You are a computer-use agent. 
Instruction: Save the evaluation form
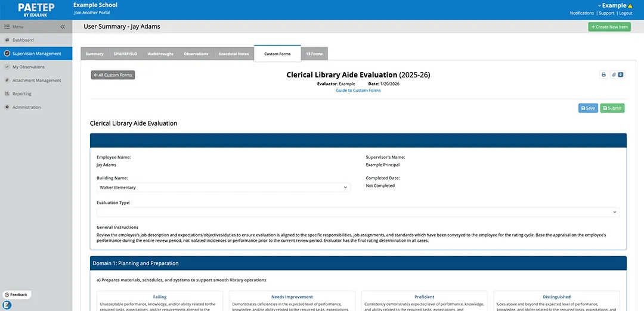[588, 108]
